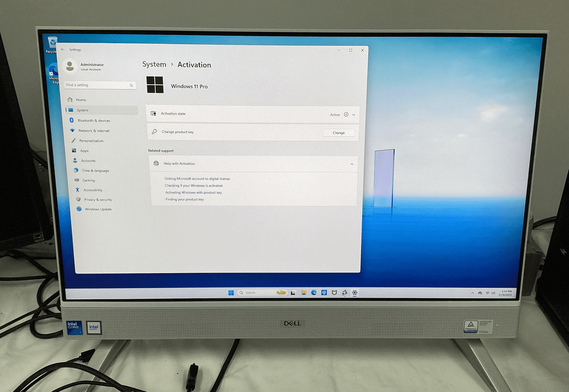This screenshot has width=569, height=392.
Task: Click the Change product key button
Action: [338, 133]
